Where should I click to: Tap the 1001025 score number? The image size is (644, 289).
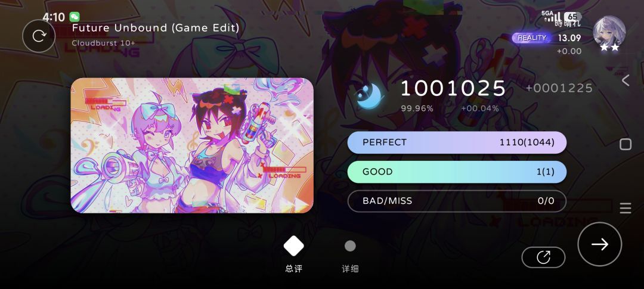coord(453,88)
